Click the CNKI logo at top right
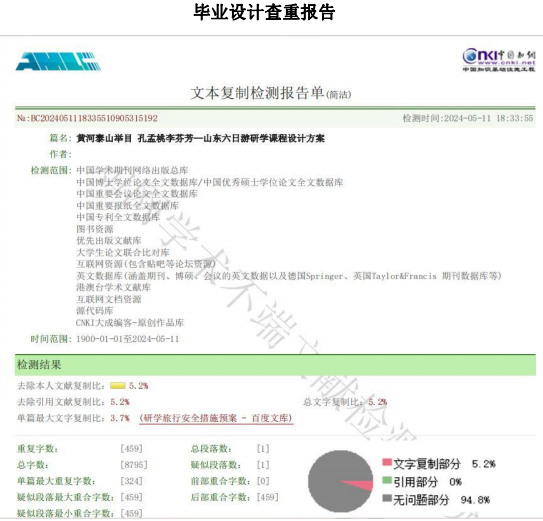The image size is (543, 521). (x=499, y=60)
